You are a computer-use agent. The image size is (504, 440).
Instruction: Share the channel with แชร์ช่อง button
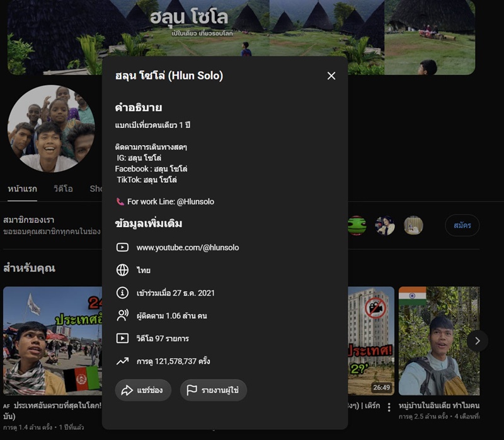point(143,390)
